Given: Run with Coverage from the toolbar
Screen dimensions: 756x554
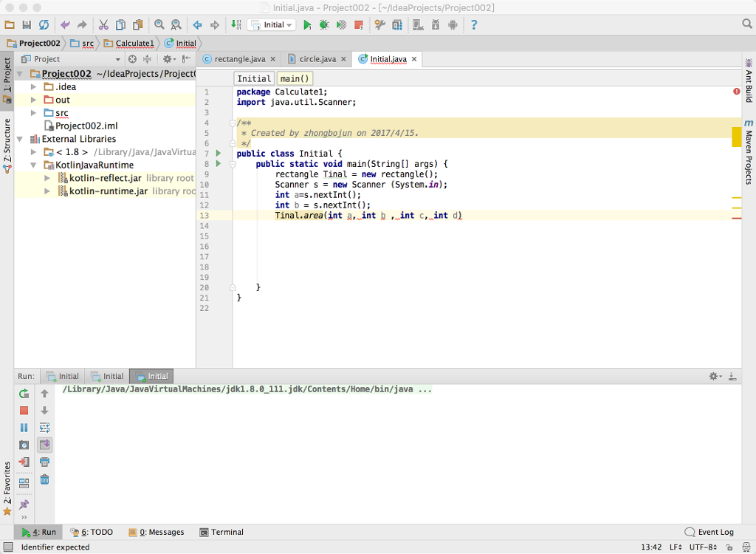Looking at the screenshot, I should [x=340, y=24].
